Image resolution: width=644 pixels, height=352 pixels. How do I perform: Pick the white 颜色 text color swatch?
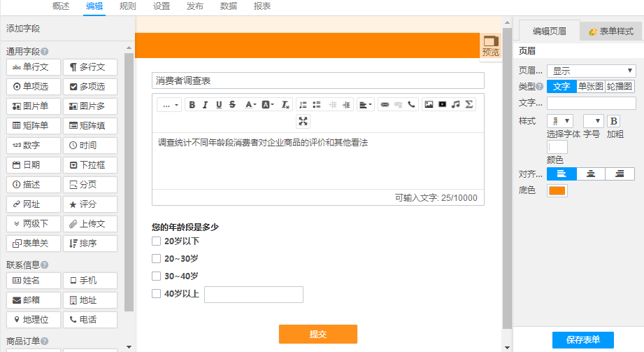click(557, 147)
